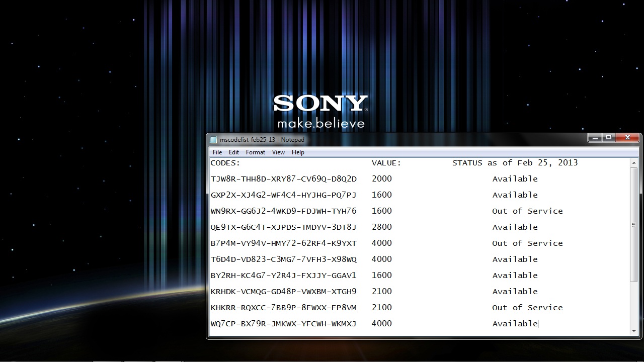Click 'Available' status in the T6D4D row
This screenshot has width=644, height=362.
(515, 259)
